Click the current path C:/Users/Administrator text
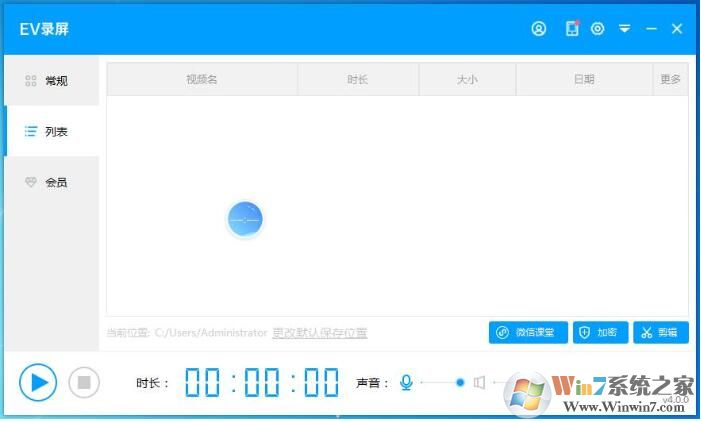 click(x=211, y=333)
